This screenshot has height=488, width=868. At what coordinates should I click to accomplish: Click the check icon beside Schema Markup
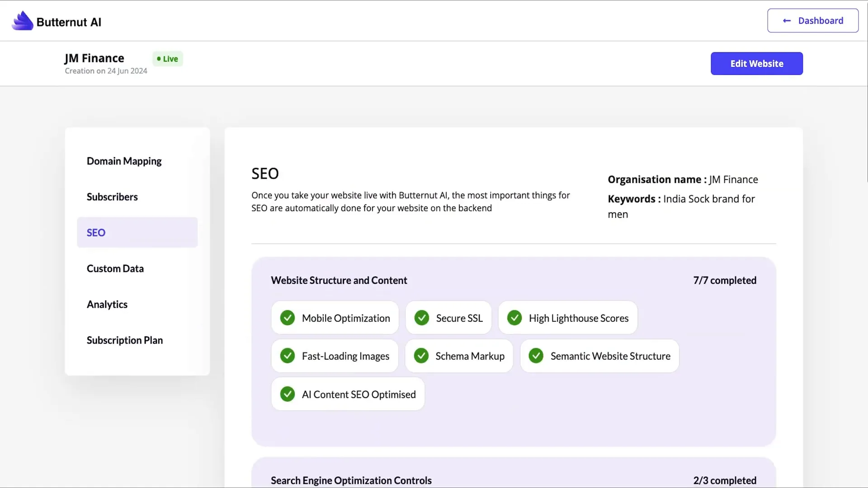[x=421, y=356]
